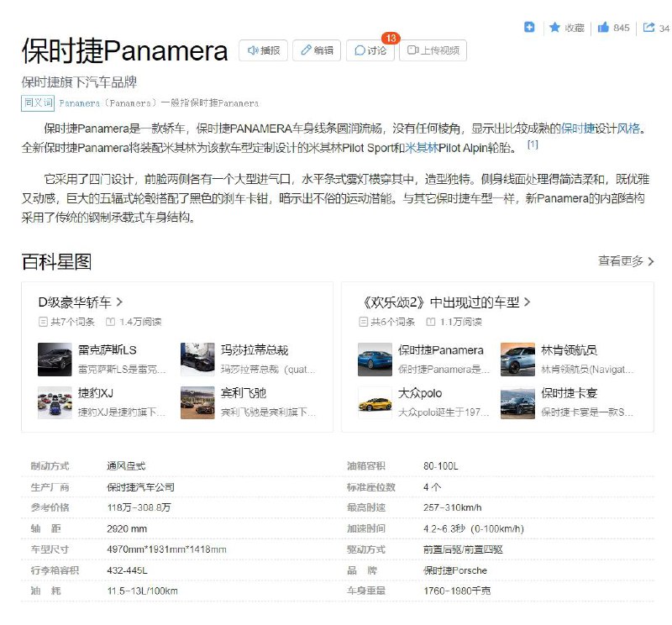672x625 pixels.
Task: Click the 845 likes count
Action: pyautogui.click(x=622, y=28)
